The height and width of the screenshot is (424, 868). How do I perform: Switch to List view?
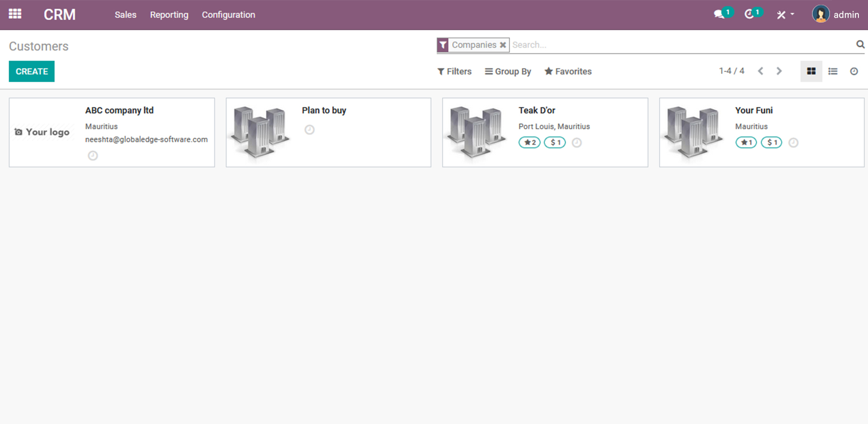click(832, 71)
